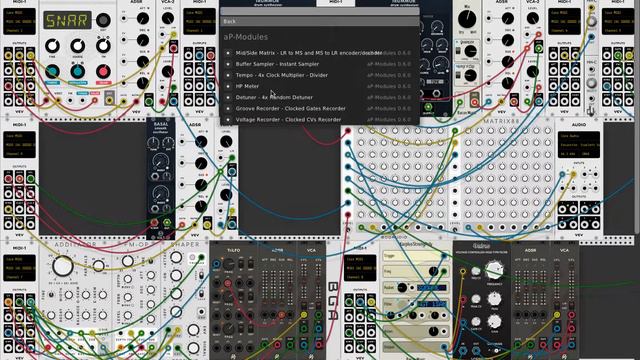Click red top input jack of left matrix
The image size is (640, 360).
[x=348, y=131]
